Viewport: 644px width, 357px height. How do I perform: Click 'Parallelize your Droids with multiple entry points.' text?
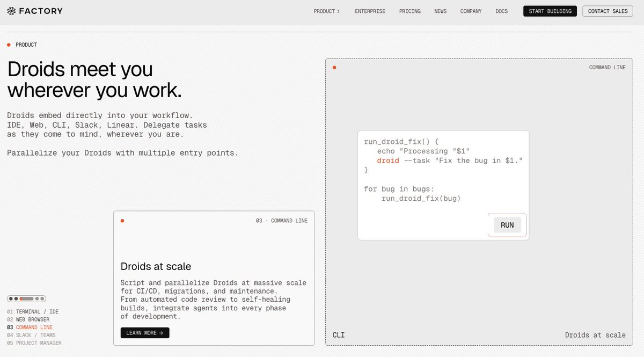pos(122,153)
